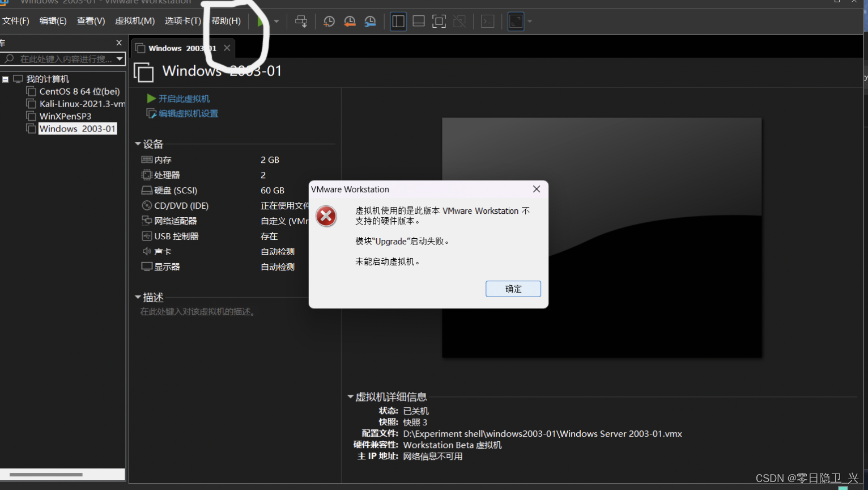This screenshot has height=490, width=868.
Task: Click the 2 GB memory value
Action: coord(270,160)
